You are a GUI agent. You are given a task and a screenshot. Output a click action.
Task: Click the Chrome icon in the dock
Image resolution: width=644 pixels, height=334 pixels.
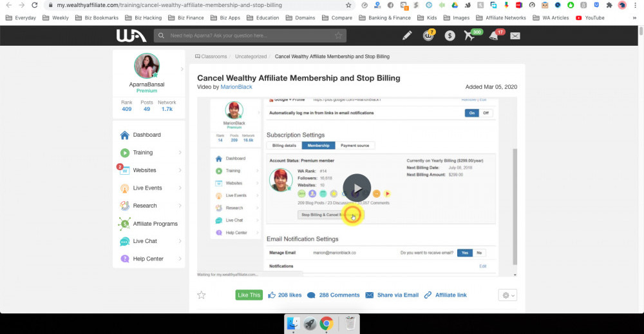[327, 324]
